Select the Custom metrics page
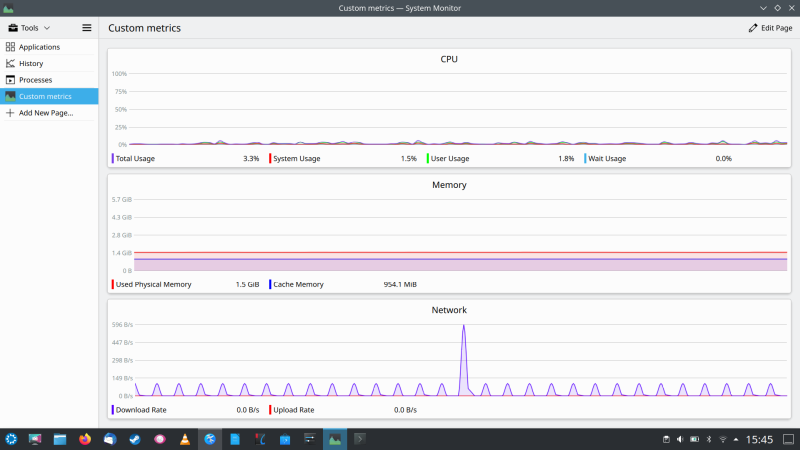The height and width of the screenshot is (450, 800). 45,96
